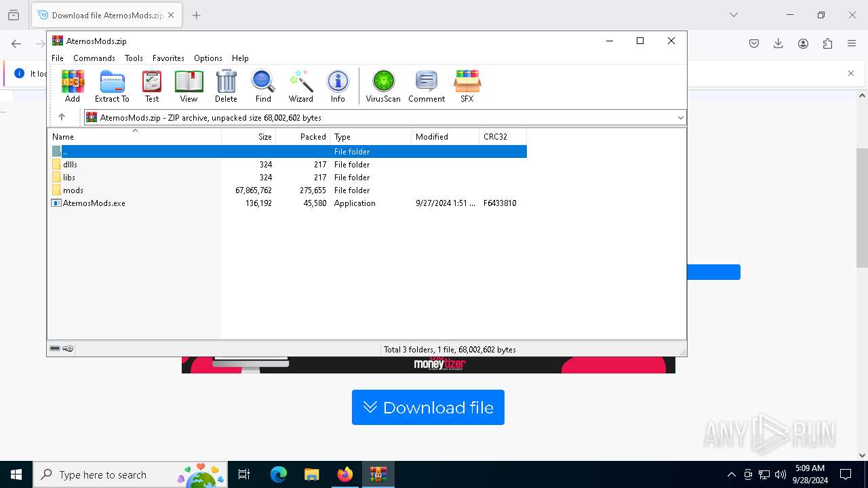The width and height of the screenshot is (868, 488).
Task: Click the Delete trash can icon
Action: click(x=226, y=86)
